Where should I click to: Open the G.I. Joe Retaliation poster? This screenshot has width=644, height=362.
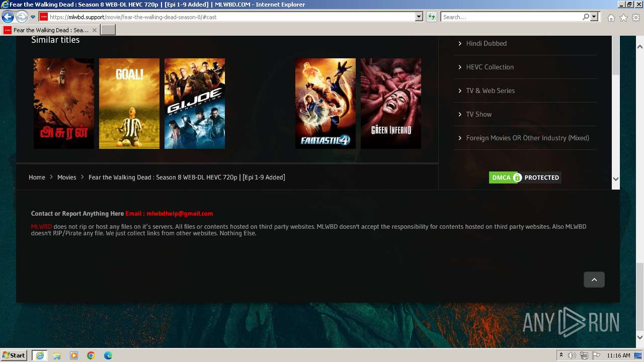(x=195, y=104)
